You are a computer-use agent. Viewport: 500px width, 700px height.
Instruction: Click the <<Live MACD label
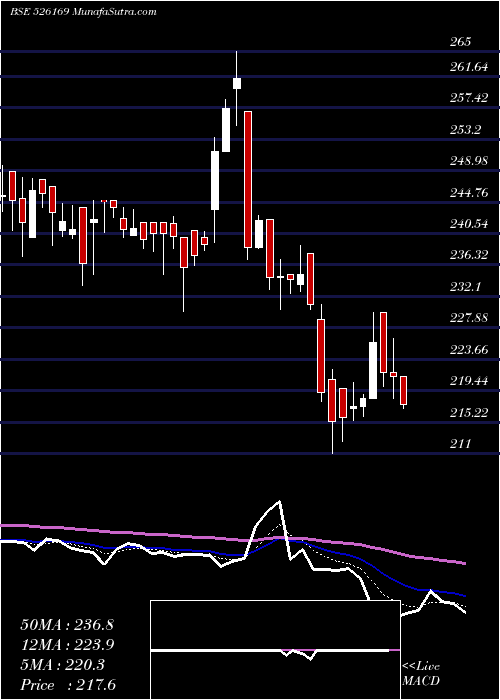click(x=421, y=674)
